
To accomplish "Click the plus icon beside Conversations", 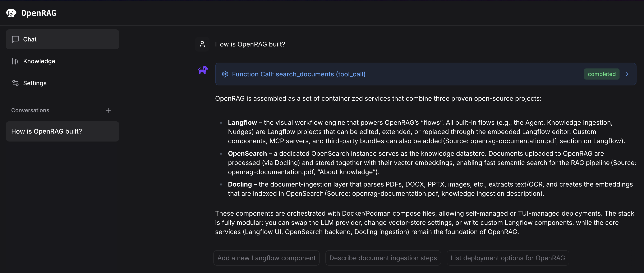I will tap(108, 110).
